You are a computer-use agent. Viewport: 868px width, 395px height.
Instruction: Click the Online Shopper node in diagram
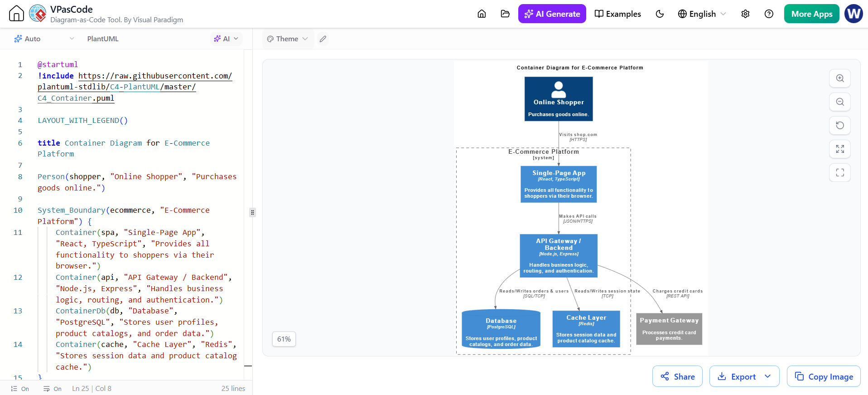pos(559,99)
